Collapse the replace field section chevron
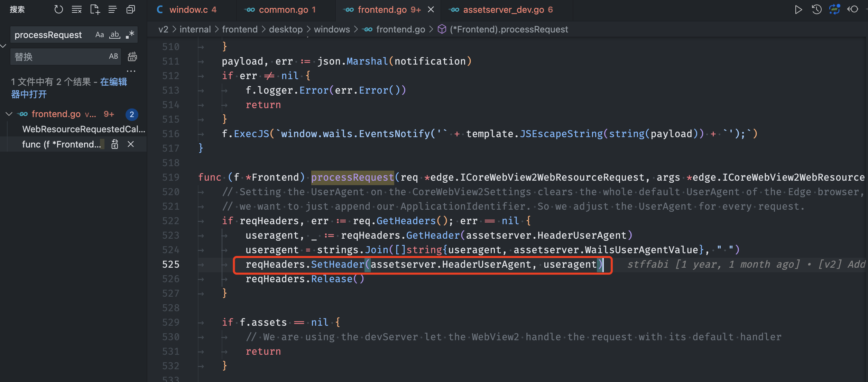 pos(3,46)
